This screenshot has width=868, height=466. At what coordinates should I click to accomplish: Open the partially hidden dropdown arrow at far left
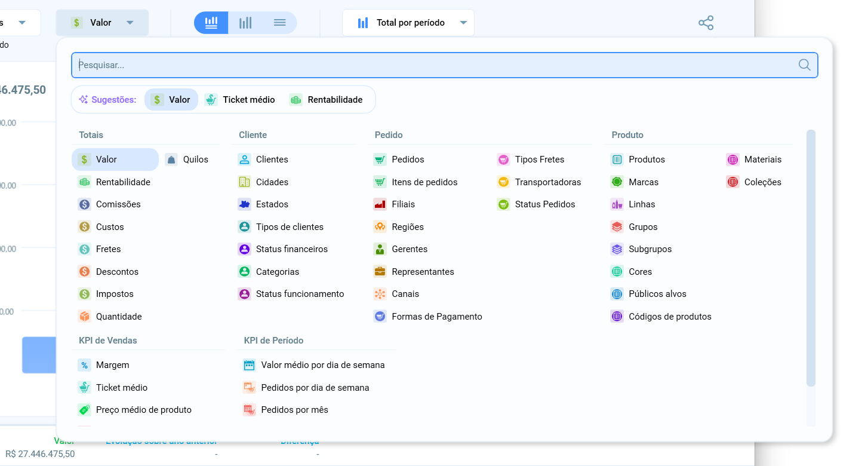(x=22, y=23)
